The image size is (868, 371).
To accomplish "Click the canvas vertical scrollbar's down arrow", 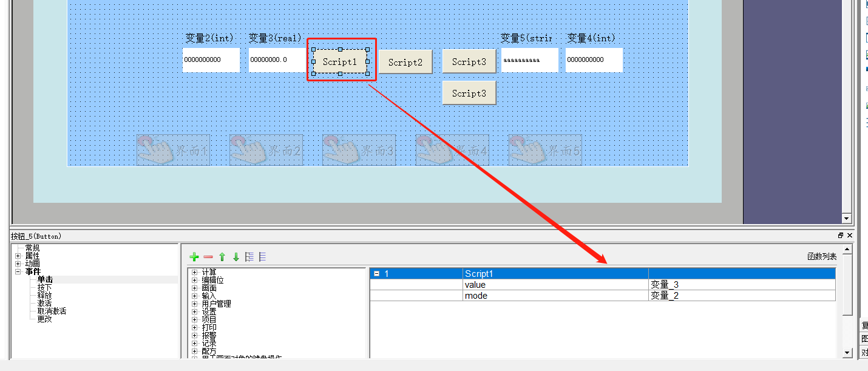I will point(847,219).
